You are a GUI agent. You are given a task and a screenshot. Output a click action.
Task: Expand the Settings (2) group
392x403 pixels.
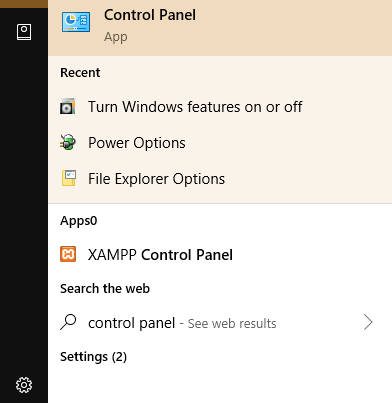click(93, 357)
